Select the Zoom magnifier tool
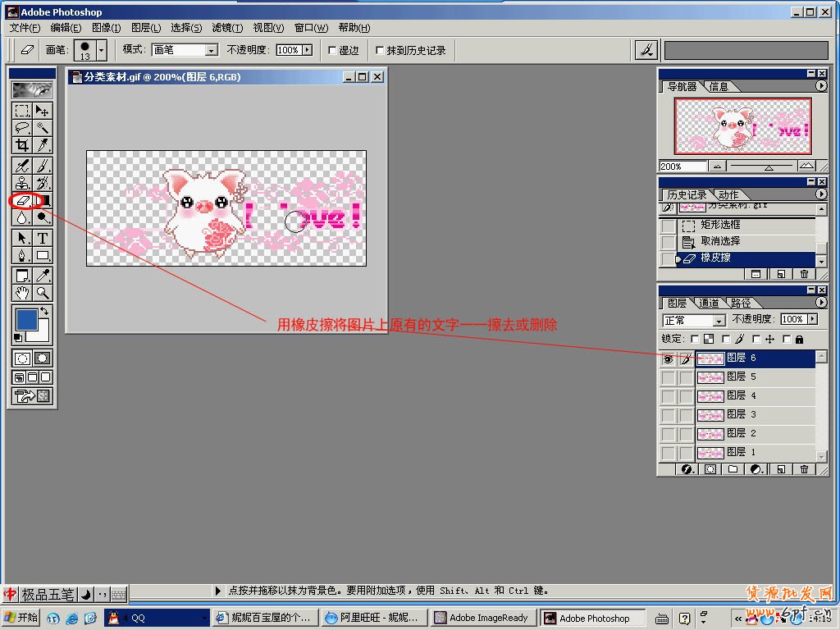The width and height of the screenshot is (840, 630). pyautogui.click(x=43, y=293)
